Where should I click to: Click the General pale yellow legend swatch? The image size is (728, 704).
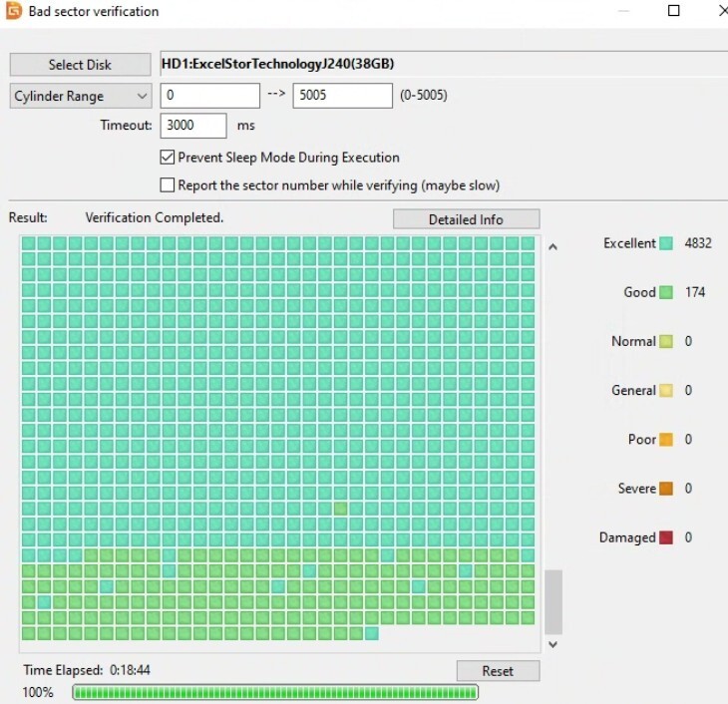pos(666,390)
